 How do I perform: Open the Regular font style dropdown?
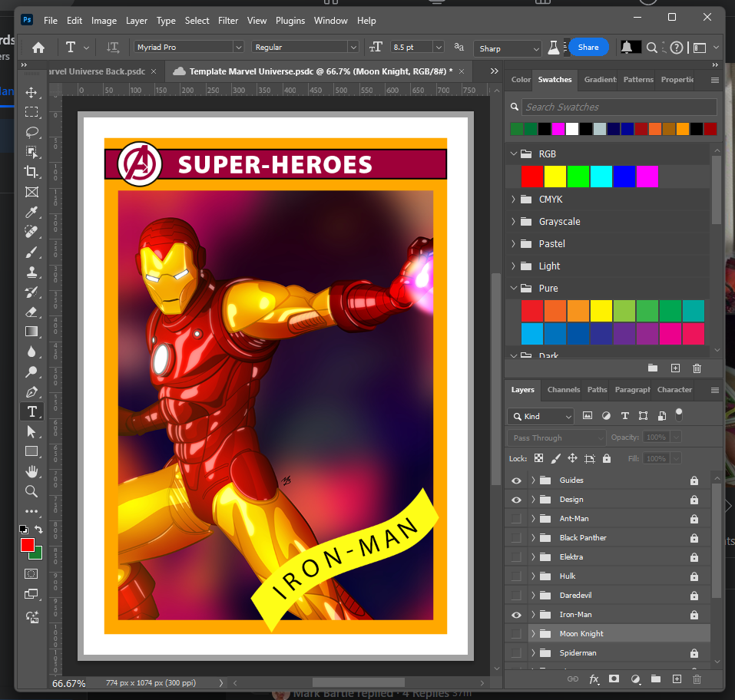click(353, 48)
